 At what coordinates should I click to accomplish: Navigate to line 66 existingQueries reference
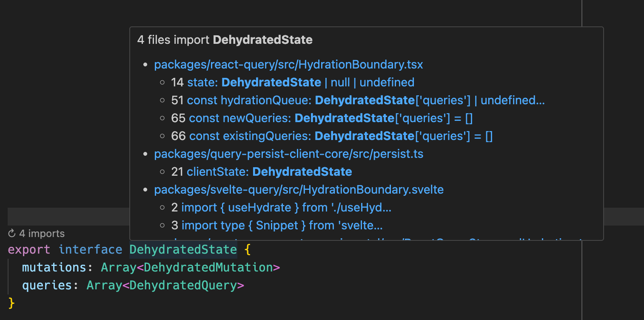pyautogui.click(x=341, y=136)
